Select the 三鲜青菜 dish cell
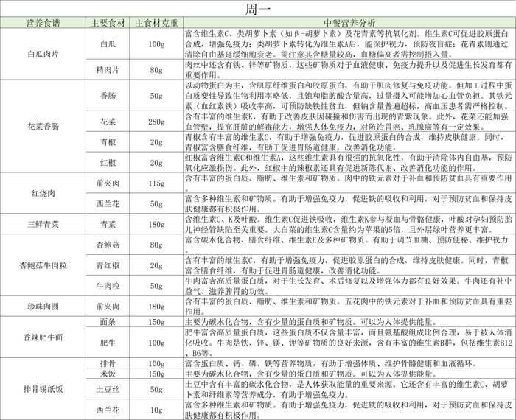This screenshot has height=420, width=516. tap(42, 224)
